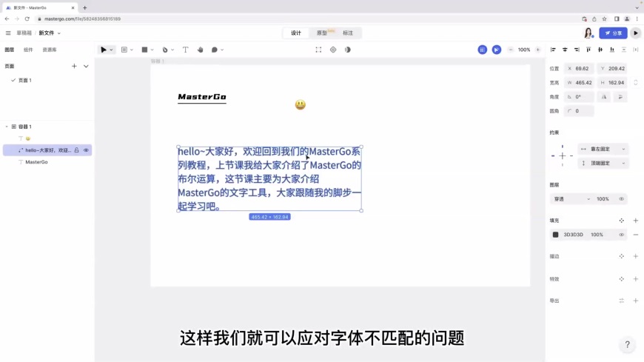The width and height of the screenshot is (644, 362).
Task: Open Rectangle tool dropdown arrow
Action: tap(152, 50)
